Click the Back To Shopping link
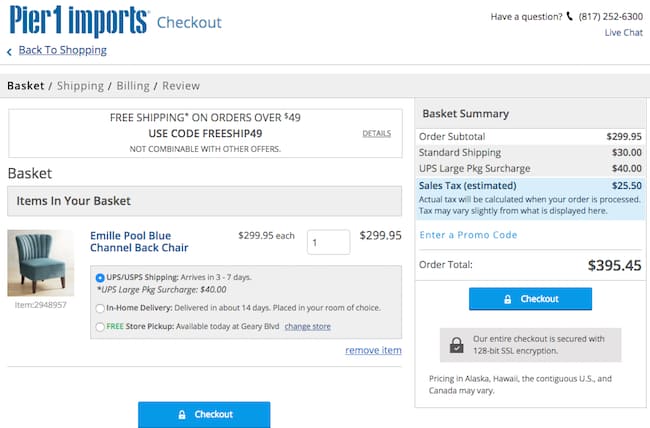The height and width of the screenshot is (428, 650). pos(62,50)
